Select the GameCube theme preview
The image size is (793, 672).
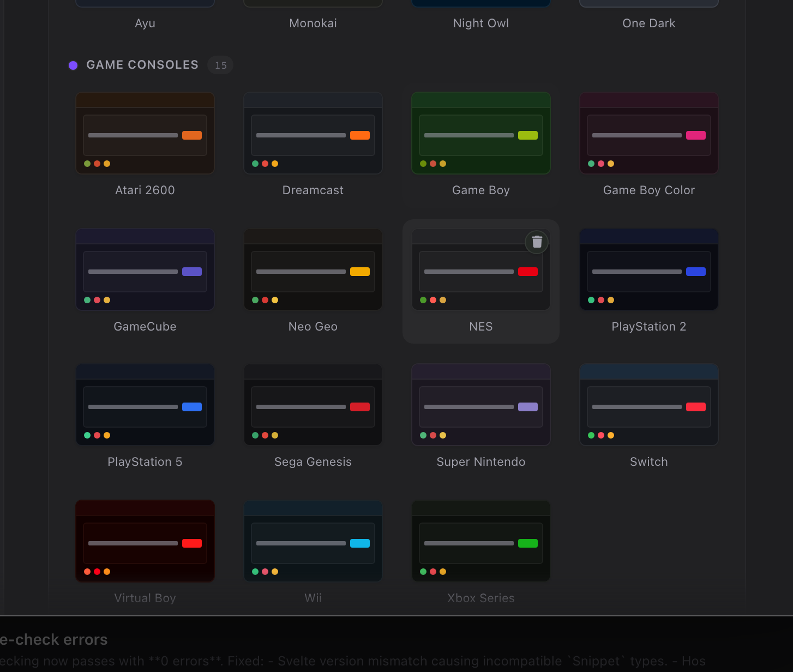click(145, 269)
